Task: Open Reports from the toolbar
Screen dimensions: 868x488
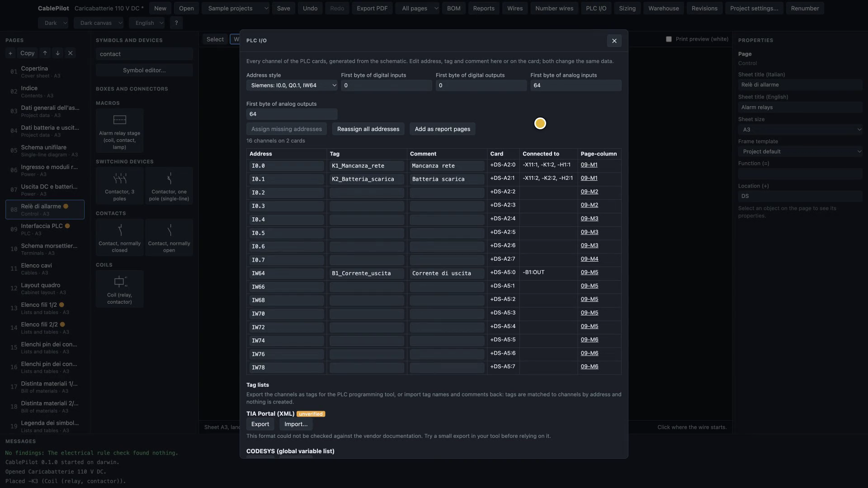Action: click(x=484, y=9)
